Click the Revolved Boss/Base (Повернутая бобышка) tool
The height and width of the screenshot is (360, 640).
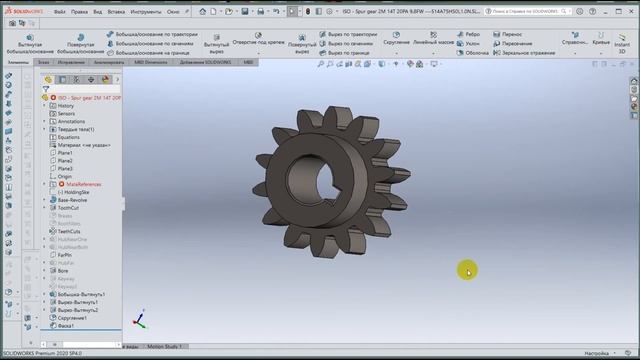[80, 44]
